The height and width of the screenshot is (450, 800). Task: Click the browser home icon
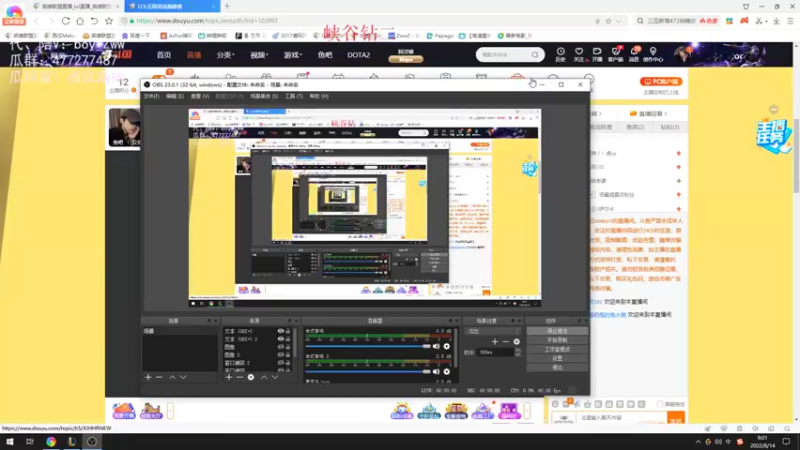[80, 21]
